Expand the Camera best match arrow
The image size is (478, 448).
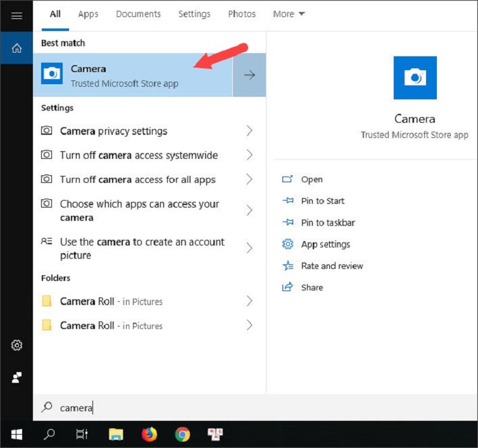click(249, 75)
